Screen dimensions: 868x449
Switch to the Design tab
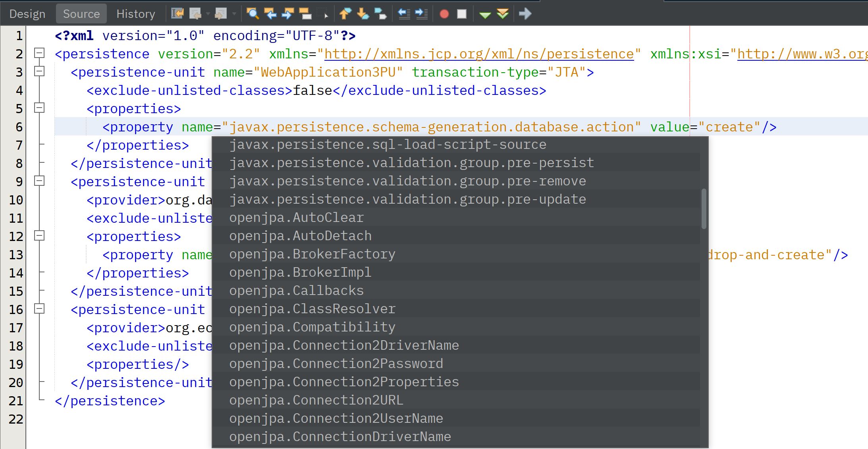tap(27, 14)
